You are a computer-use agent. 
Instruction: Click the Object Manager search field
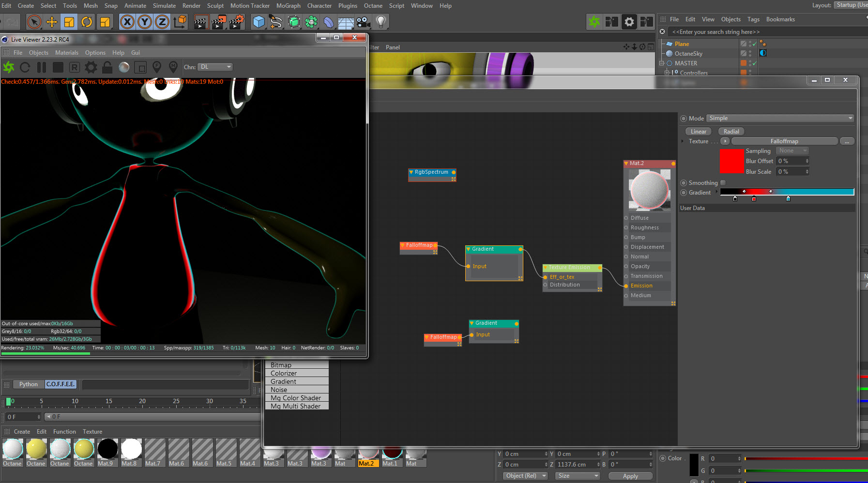pyautogui.click(x=767, y=32)
